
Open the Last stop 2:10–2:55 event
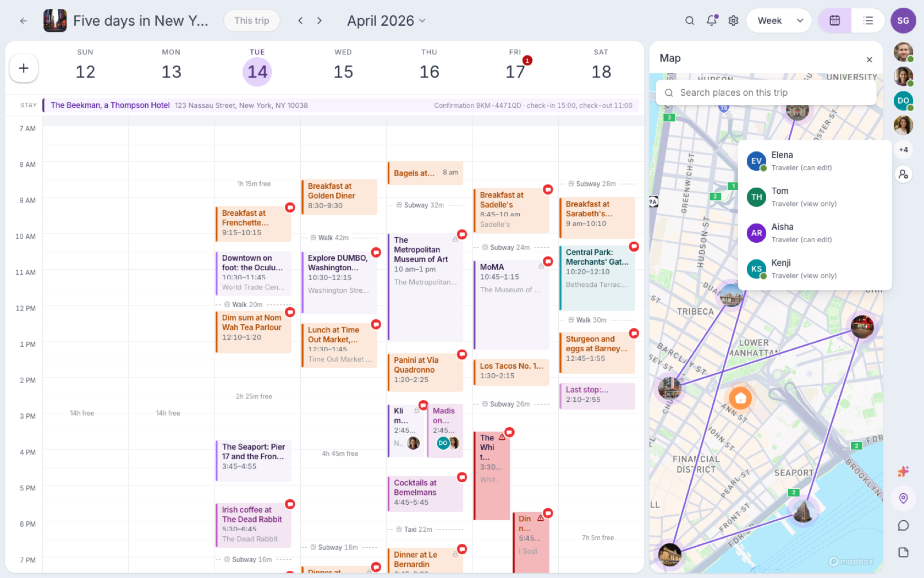pos(597,396)
